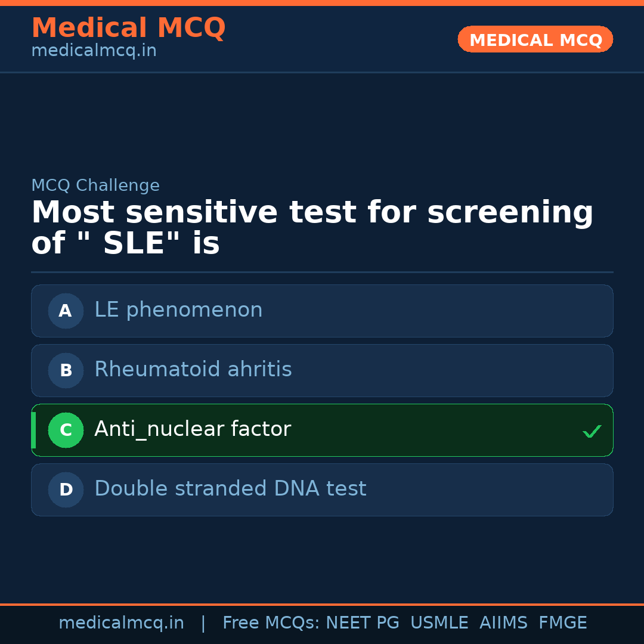Expand the MCQ Challenge section label
Image resolution: width=644 pixels, height=644 pixels.
click(x=95, y=185)
